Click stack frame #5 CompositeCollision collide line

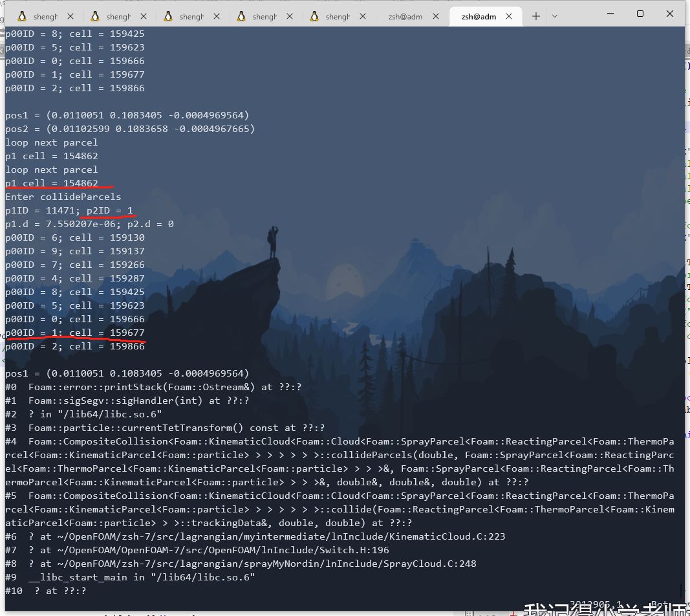click(x=340, y=509)
